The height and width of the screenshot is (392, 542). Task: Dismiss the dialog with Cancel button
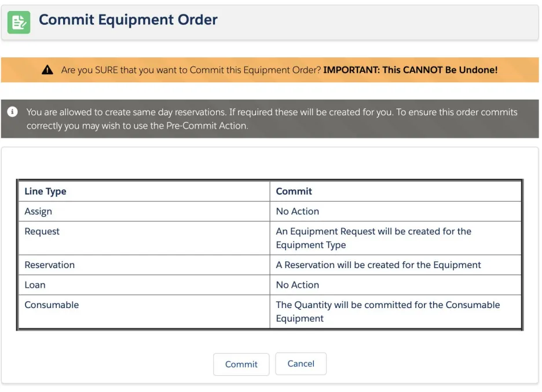(301, 363)
